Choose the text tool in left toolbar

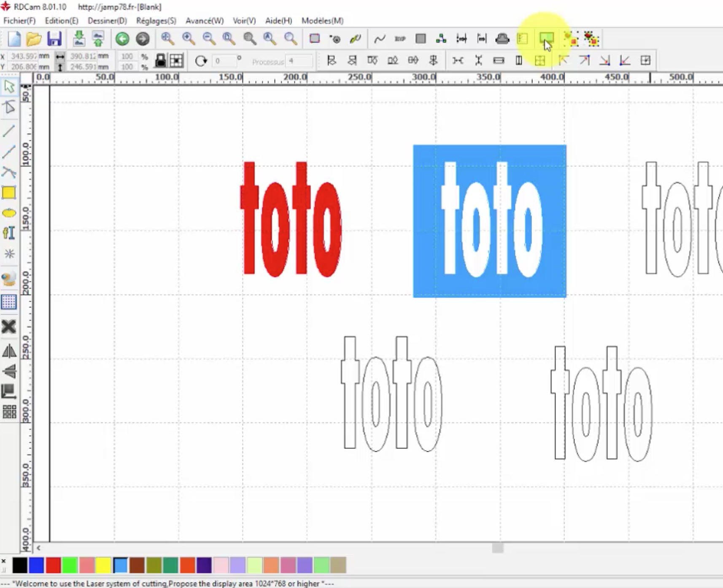point(9,233)
